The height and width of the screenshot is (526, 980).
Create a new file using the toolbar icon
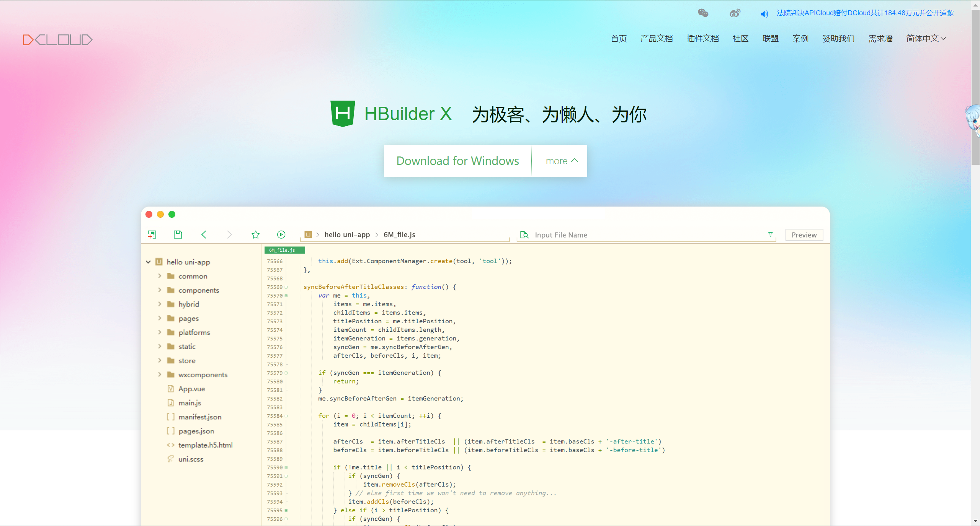[x=152, y=235]
